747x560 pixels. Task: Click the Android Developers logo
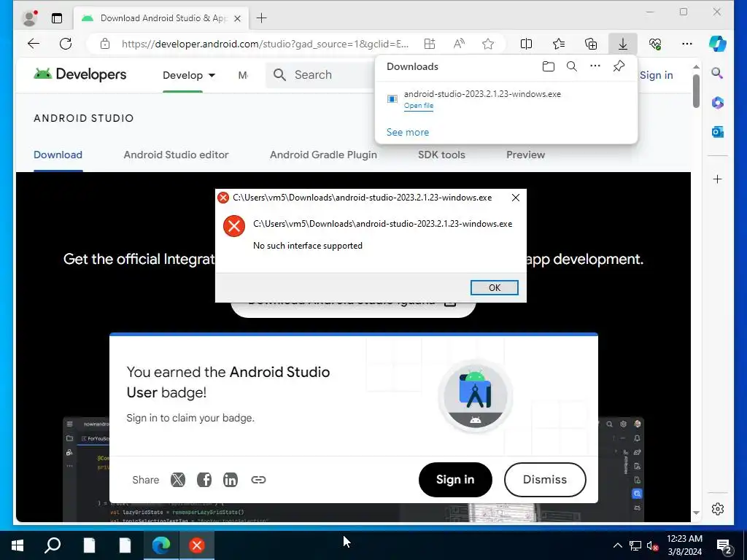point(80,74)
